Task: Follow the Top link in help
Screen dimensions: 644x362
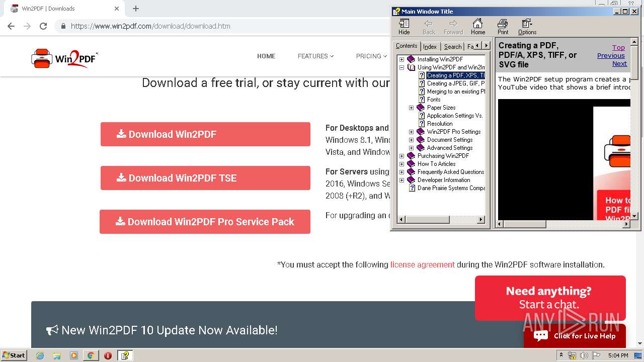Action: [x=618, y=48]
